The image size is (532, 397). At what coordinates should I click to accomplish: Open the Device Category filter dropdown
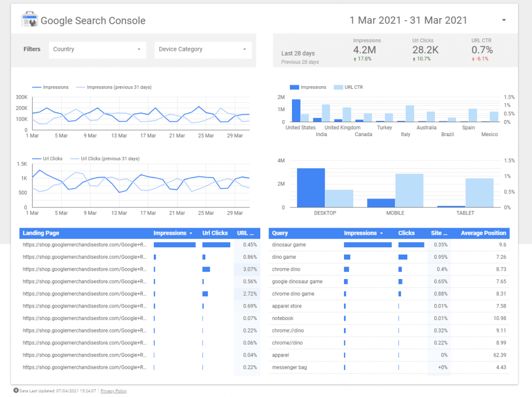203,50
